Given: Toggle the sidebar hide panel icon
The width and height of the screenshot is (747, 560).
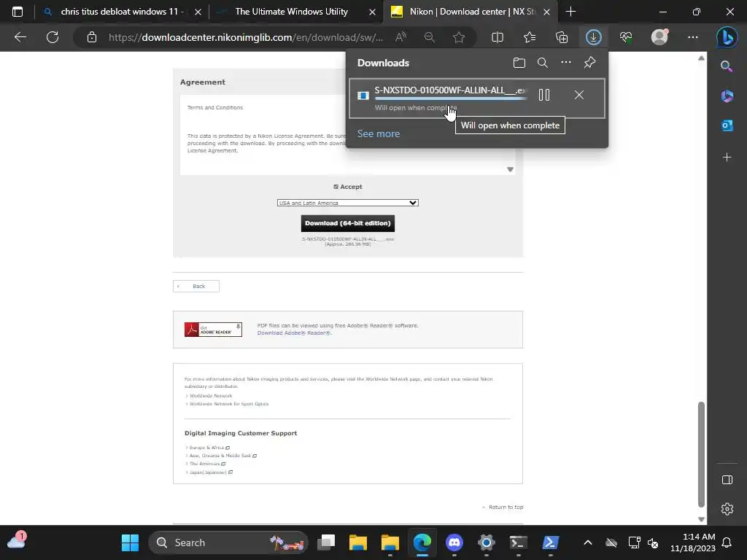Looking at the screenshot, I should pyautogui.click(x=727, y=480).
